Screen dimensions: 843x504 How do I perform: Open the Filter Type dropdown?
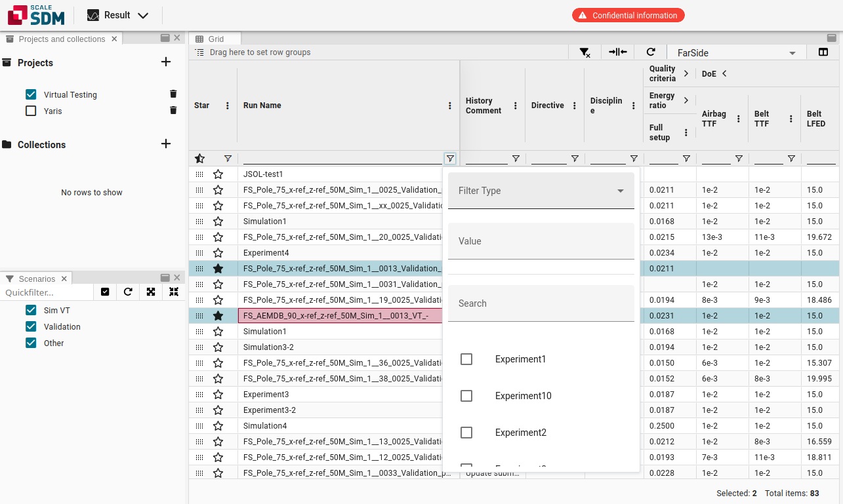click(x=541, y=191)
